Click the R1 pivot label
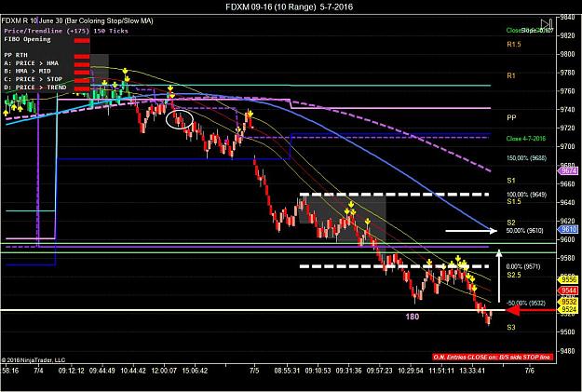The height and width of the screenshot is (392, 582). 511,75
